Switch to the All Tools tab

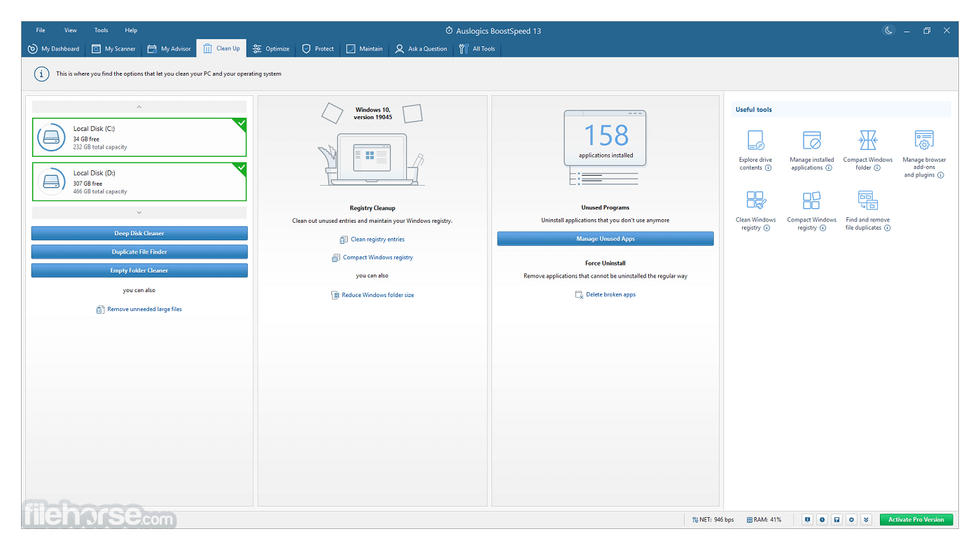click(477, 49)
